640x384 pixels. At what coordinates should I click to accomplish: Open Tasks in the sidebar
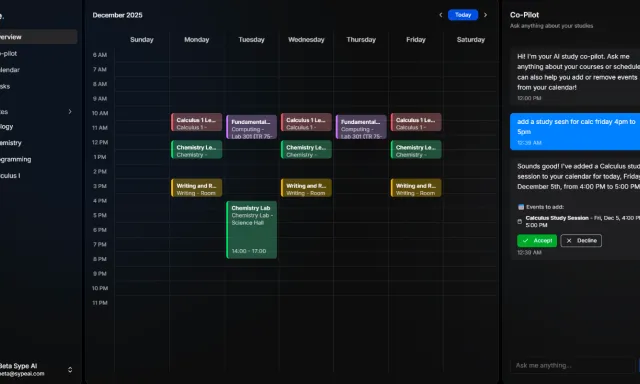click(x=5, y=87)
